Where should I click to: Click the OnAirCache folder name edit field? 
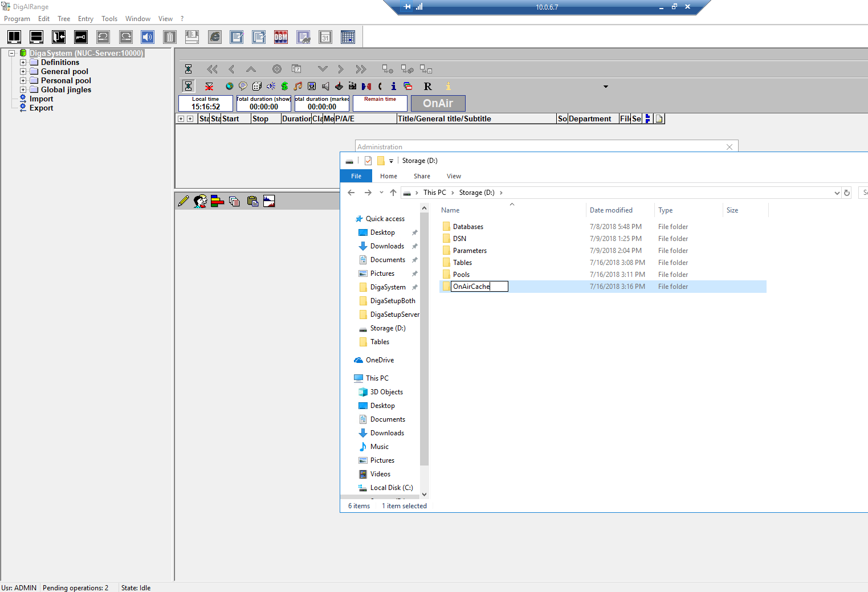click(479, 287)
